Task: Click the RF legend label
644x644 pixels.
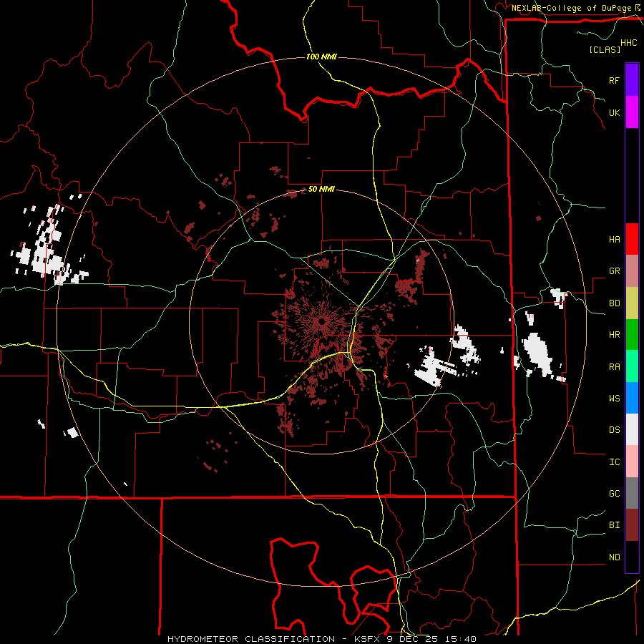Action: coord(614,80)
